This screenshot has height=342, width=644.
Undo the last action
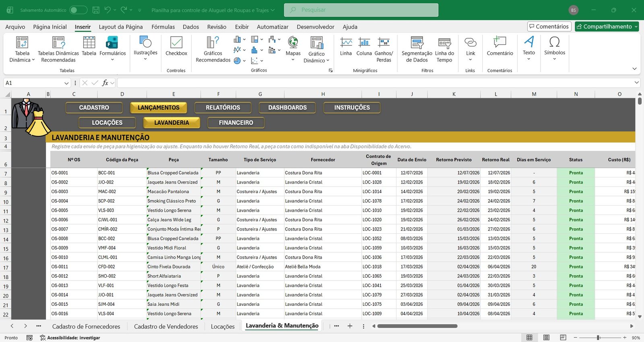coord(107,10)
